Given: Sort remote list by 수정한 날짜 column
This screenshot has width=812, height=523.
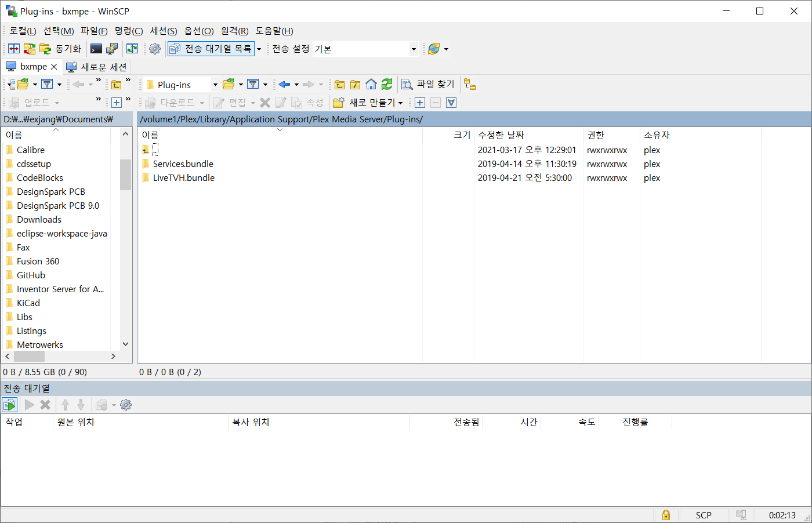Looking at the screenshot, I should [x=528, y=135].
